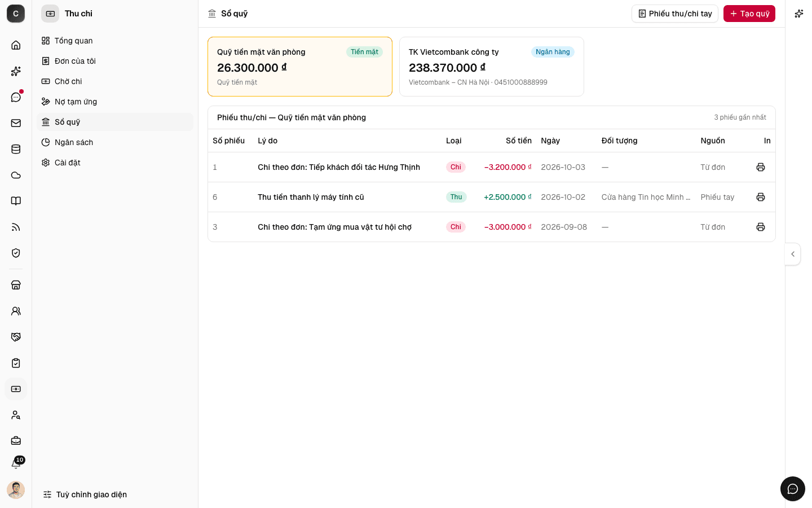The image size is (812, 508).
Task: Open the AI assistant sparkle icon at top right
Action: pyautogui.click(x=798, y=14)
